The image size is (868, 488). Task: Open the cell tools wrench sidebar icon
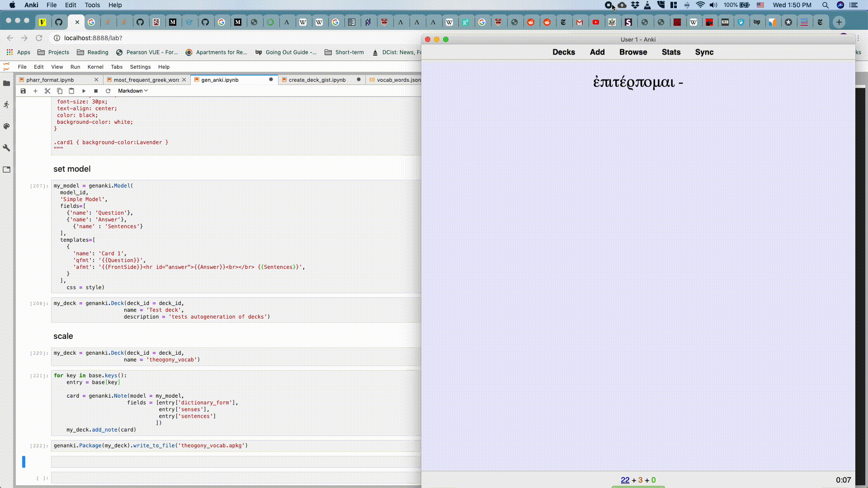[7, 148]
